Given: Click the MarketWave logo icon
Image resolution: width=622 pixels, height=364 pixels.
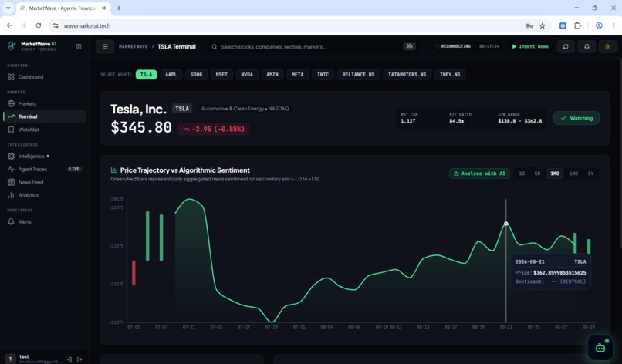Looking at the screenshot, I should (x=12, y=46).
